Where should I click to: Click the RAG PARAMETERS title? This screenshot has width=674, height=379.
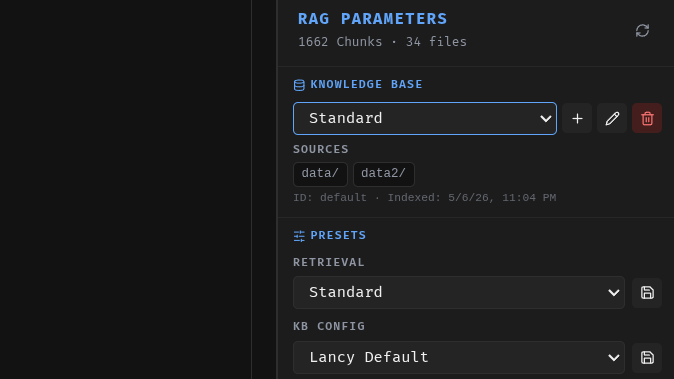pos(373,19)
